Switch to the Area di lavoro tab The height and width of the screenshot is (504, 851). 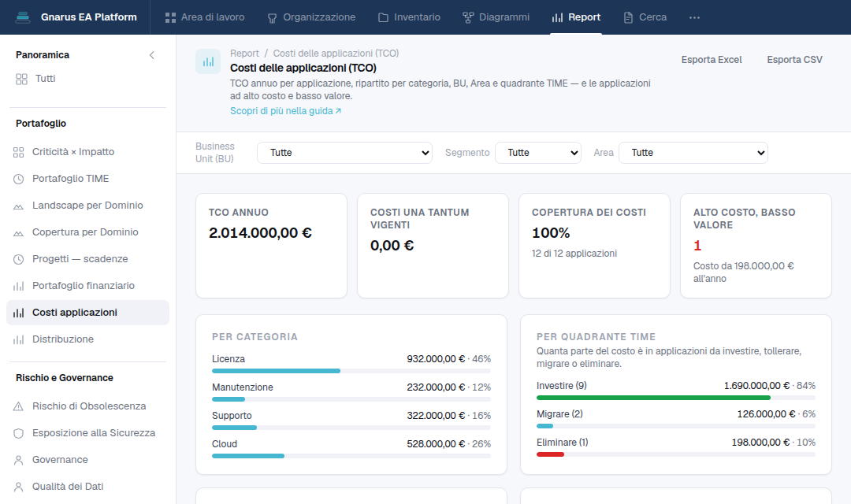(x=205, y=17)
